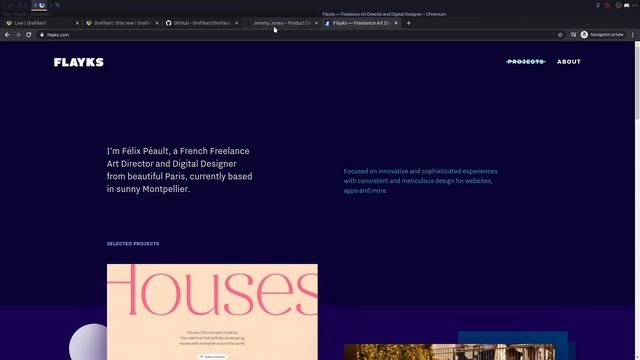Close the Live | Grafikart tab
This screenshot has height=360, width=640.
(x=77, y=23)
